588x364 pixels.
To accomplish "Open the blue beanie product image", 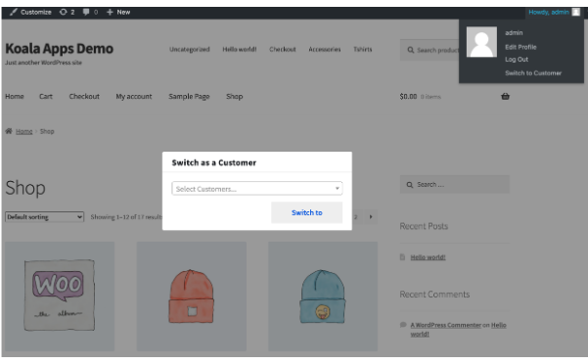I will pos(323,296).
